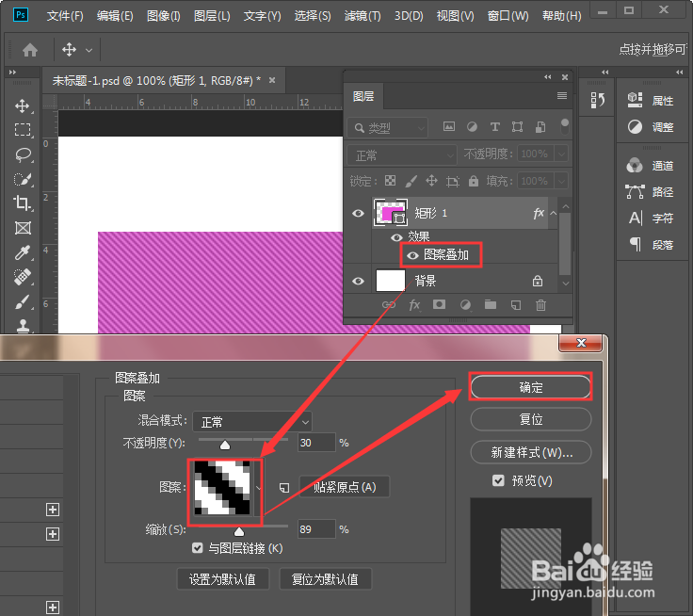Screen dimensions: 693x616
Task: Click new fill or adjustment layer icon
Action: click(465, 304)
